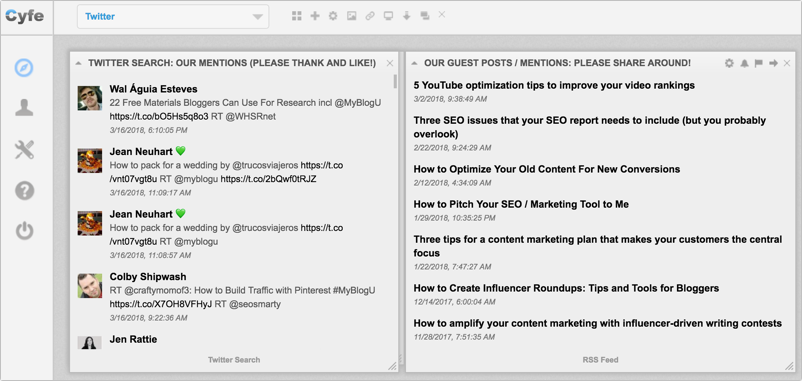Click the Our Guest Posts / Mentions widget title

click(558, 63)
